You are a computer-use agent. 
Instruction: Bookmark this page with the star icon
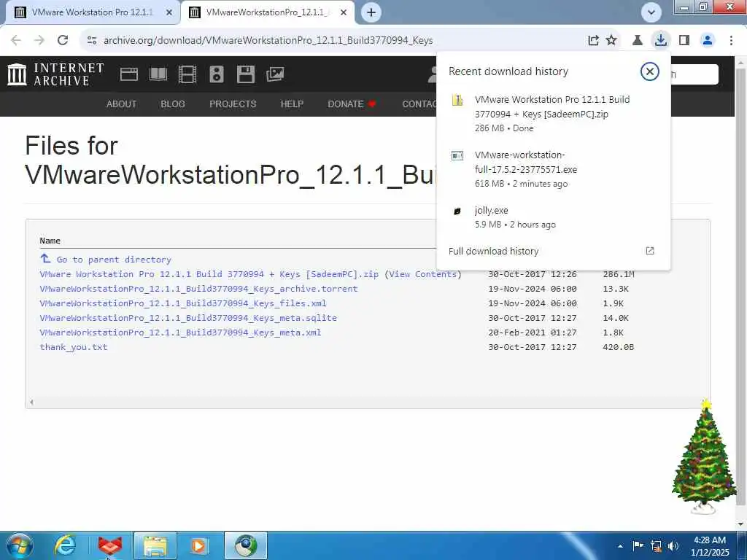tap(611, 41)
